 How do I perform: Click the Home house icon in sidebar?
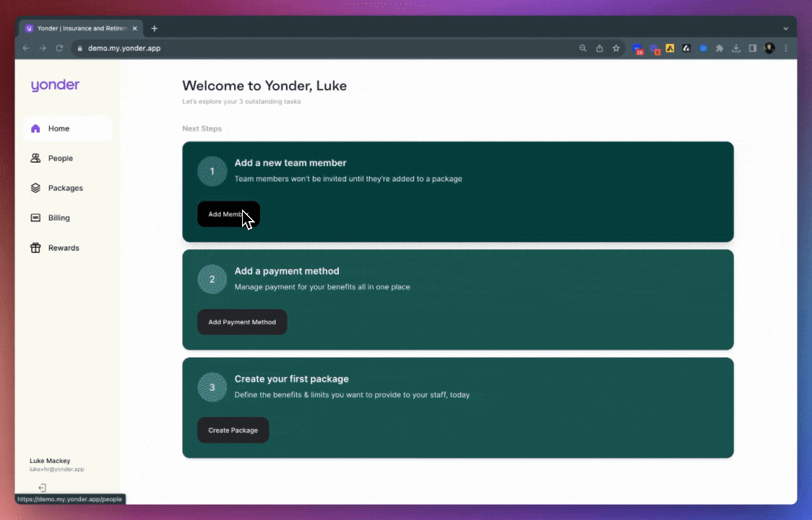click(35, 129)
